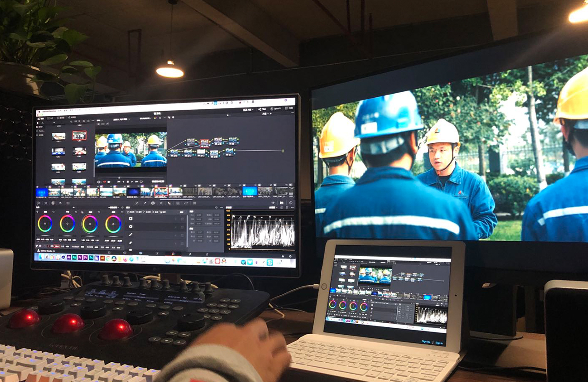Screen dimensions: 588x382
Task: Open the RGB Mixer palette
Action: (61, 203)
